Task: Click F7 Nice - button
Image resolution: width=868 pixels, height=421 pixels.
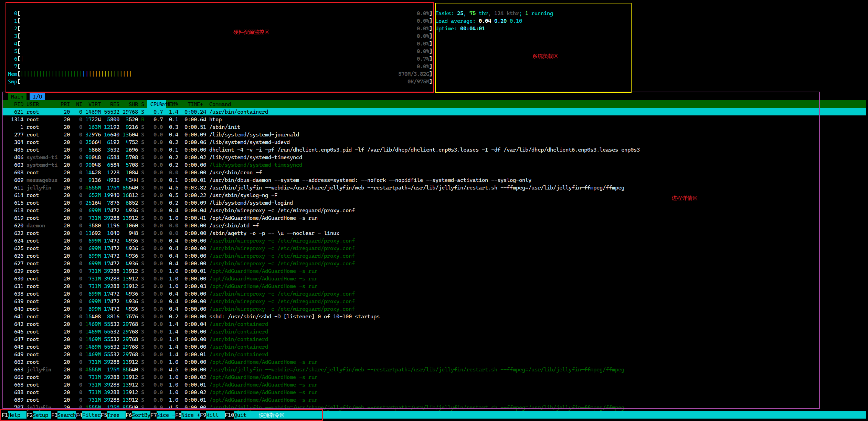Action: 163,415
